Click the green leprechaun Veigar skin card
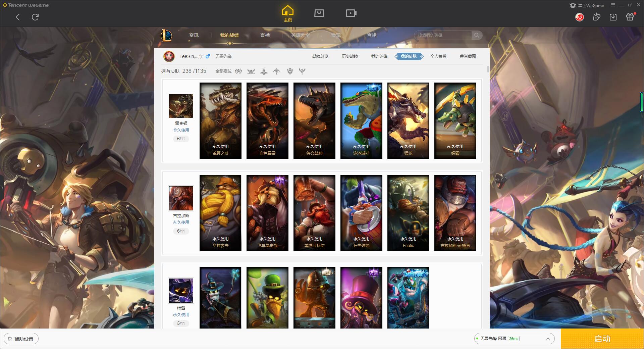644x349 pixels. (267, 298)
